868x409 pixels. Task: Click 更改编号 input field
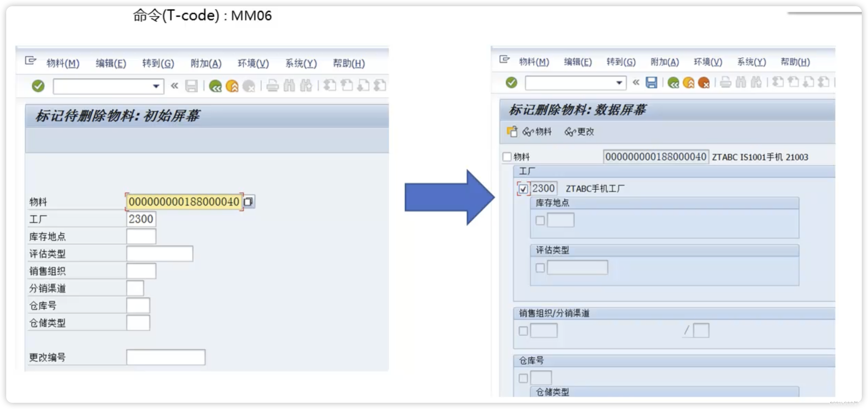pyautogui.click(x=166, y=357)
